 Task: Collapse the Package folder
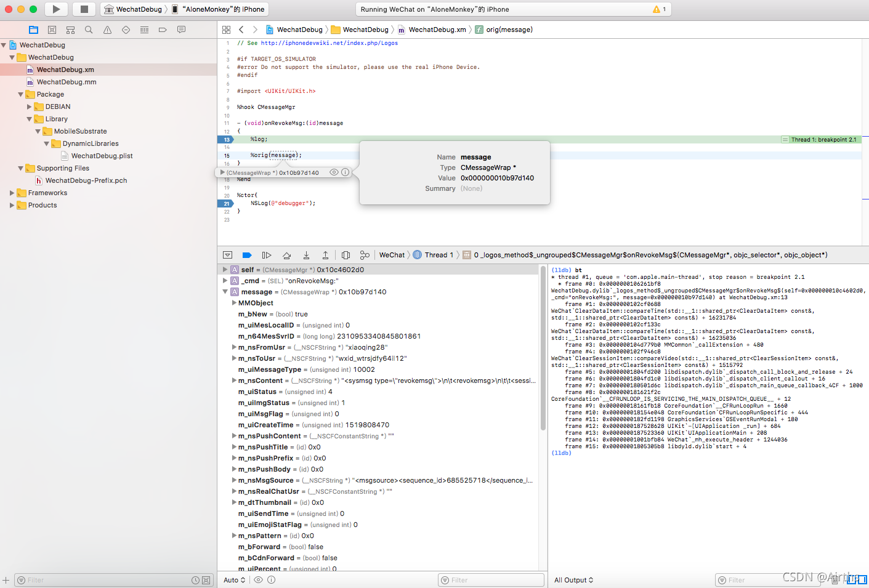coord(21,94)
